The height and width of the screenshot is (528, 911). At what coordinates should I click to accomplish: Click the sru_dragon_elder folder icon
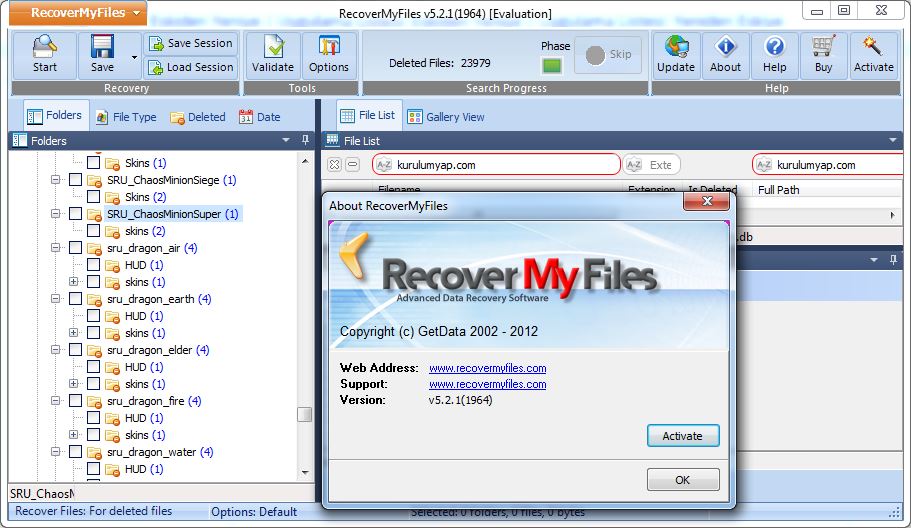[x=94, y=350]
